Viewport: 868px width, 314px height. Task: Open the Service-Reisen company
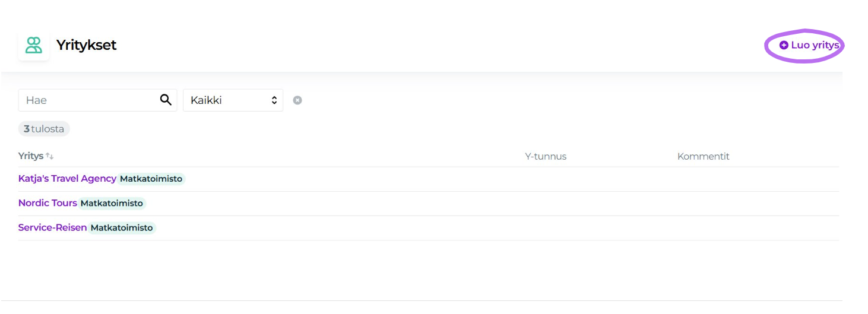pyautogui.click(x=52, y=227)
